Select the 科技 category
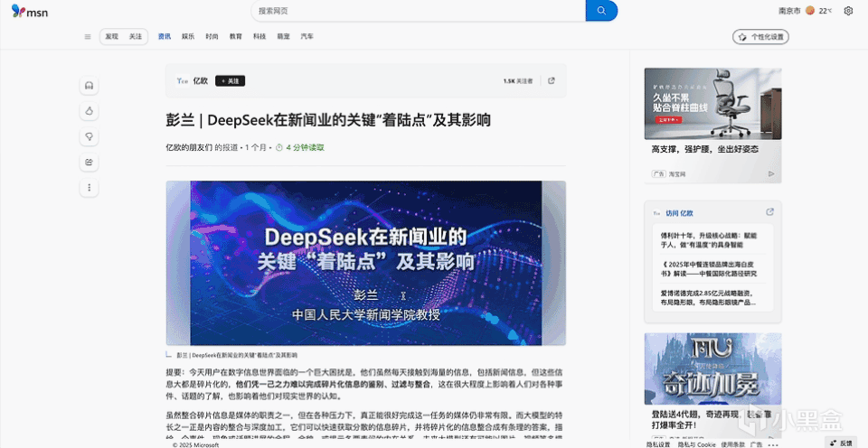The height and width of the screenshot is (448, 868). pos(259,36)
